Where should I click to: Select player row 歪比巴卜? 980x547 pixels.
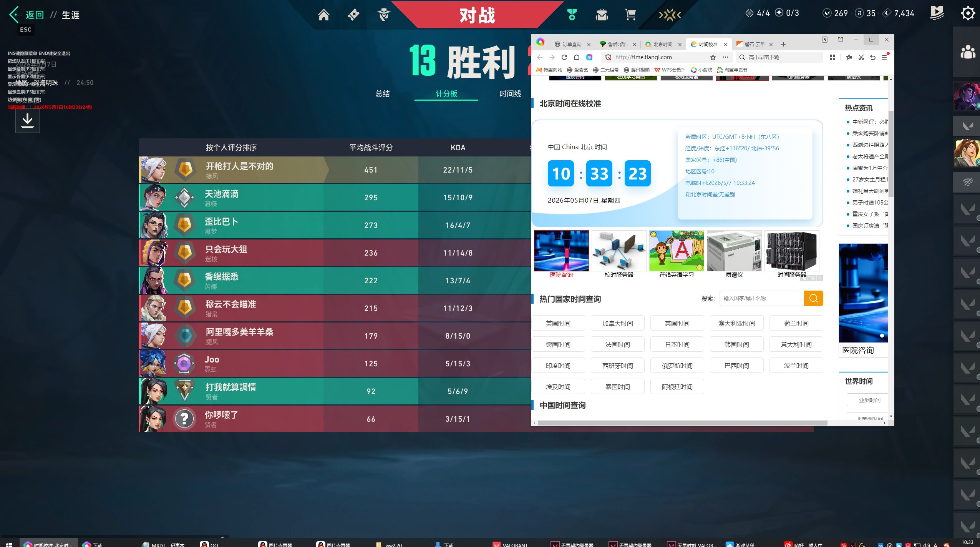335,225
